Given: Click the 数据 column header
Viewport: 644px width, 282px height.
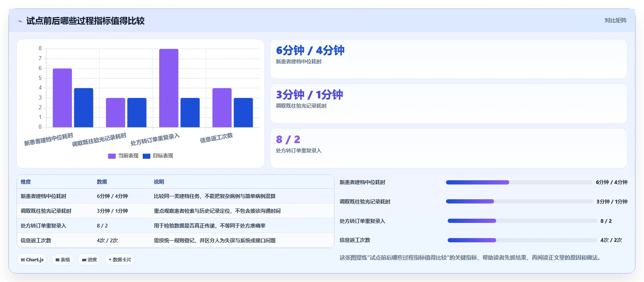Looking at the screenshot, I should (102, 182).
